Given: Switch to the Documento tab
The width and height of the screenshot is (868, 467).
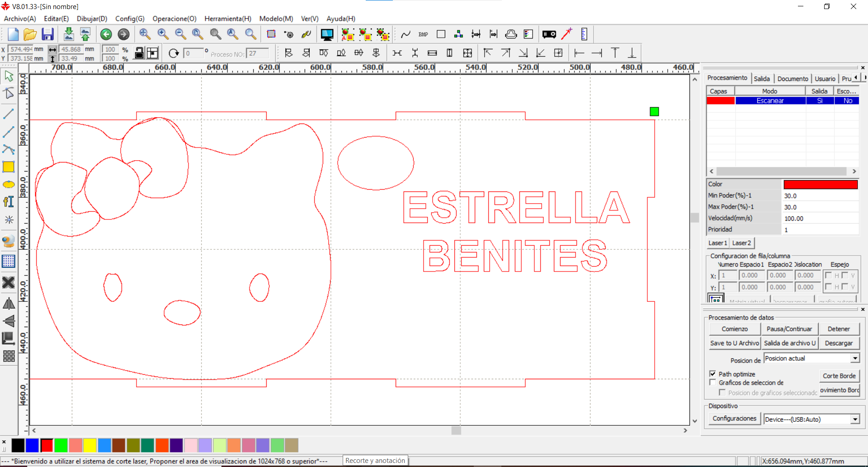Looking at the screenshot, I should (x=793, y=78).
